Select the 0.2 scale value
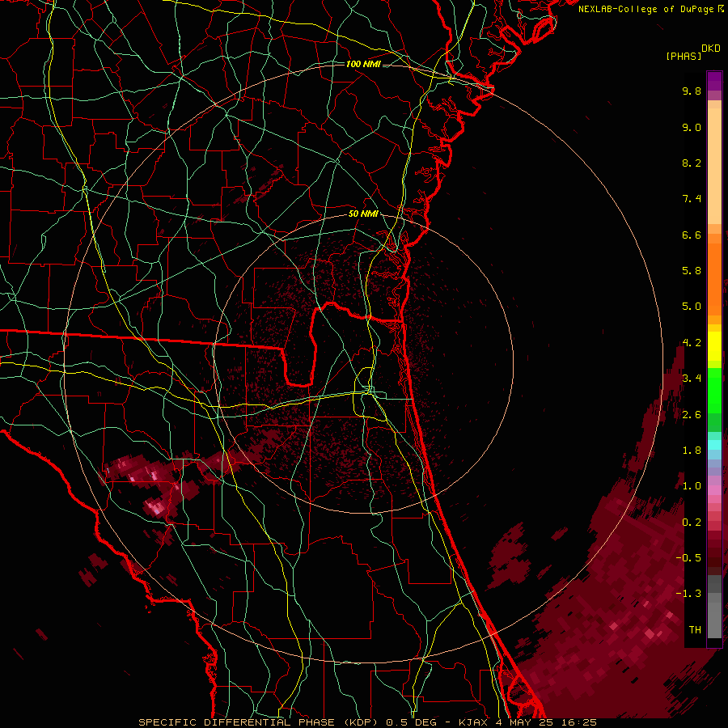728x728 pixels. click(x=692, y=523)
